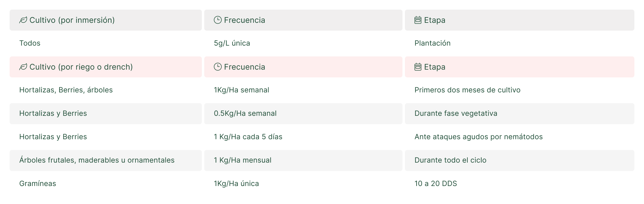
Task: Click leaf icon beside Cultivo (por inmersión)
Action: 23,20
